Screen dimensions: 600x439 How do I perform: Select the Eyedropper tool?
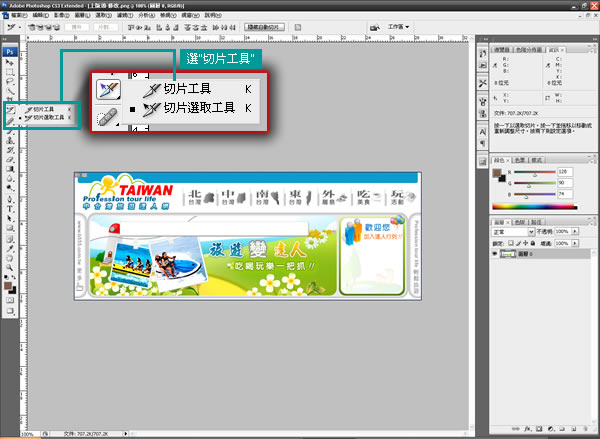pyautogui.click(x=10, y=249)
